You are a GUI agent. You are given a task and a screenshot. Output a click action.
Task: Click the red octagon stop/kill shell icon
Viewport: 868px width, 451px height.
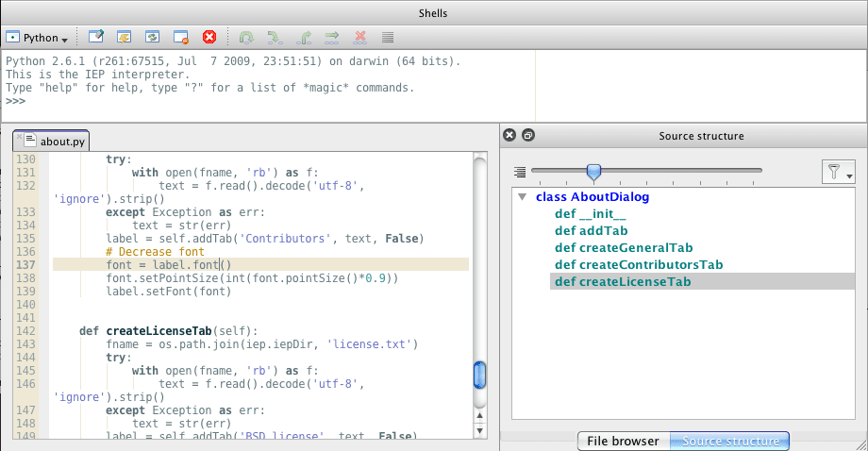coord(209,37)
